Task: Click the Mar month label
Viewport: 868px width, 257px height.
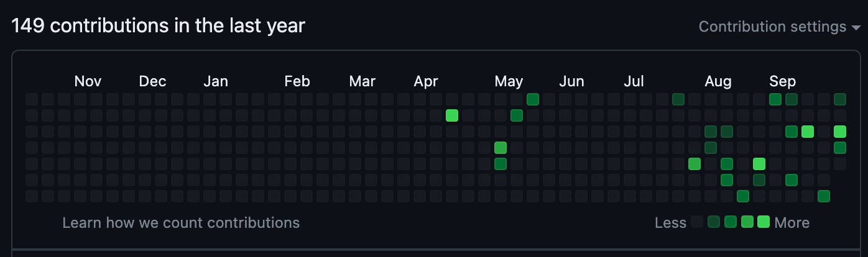Action: click(x=362, y=81)
